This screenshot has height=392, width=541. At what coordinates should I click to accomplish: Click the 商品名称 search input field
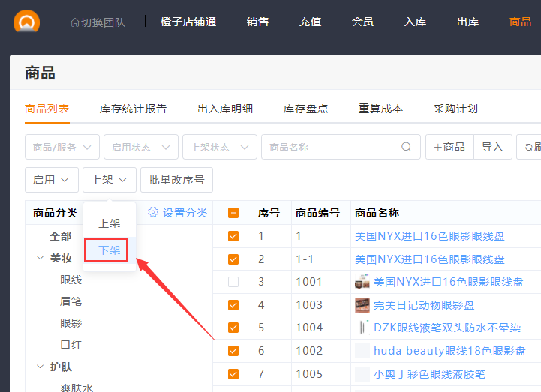[x=326, y=147]
